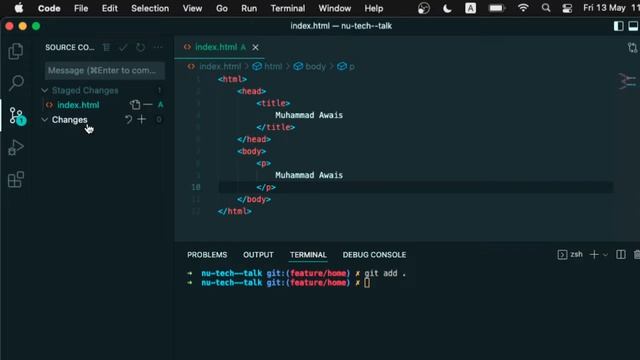
Task: Open Source Control more actions menu
Action: point(158,47)
